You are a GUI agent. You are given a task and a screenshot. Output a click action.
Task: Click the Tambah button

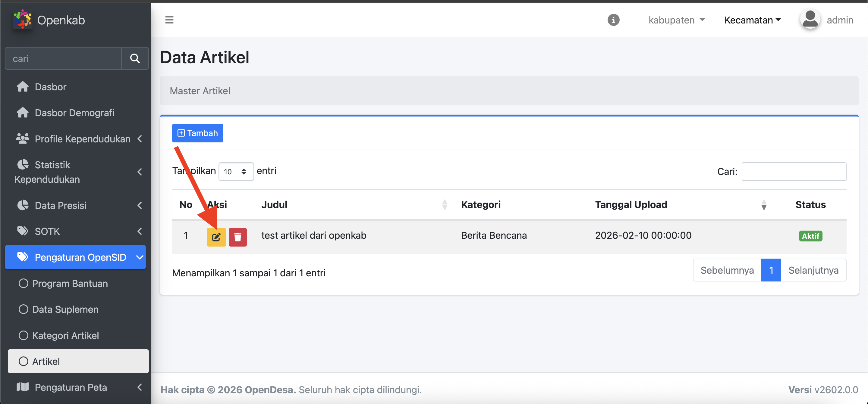pos(197,133)
